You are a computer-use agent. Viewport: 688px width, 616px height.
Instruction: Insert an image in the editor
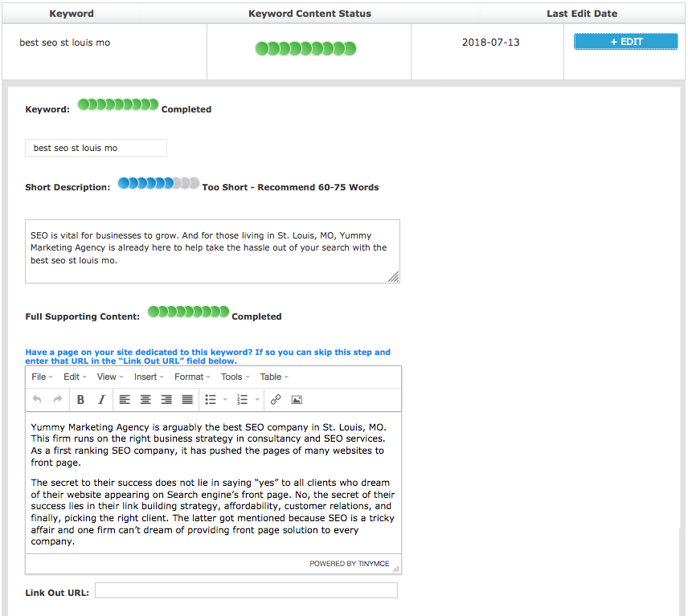pos(297,399)
